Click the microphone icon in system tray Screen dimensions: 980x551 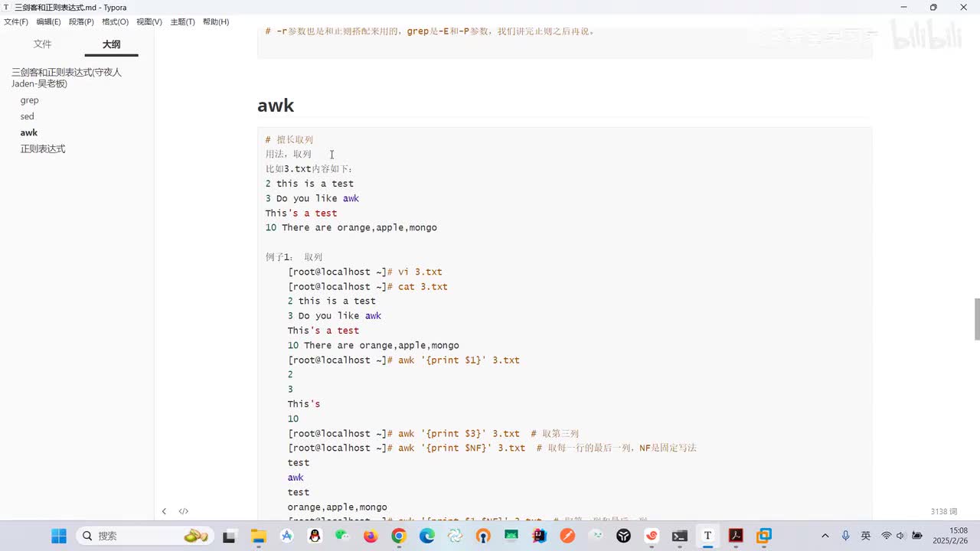pyautogui.click(x=845, y=536)
